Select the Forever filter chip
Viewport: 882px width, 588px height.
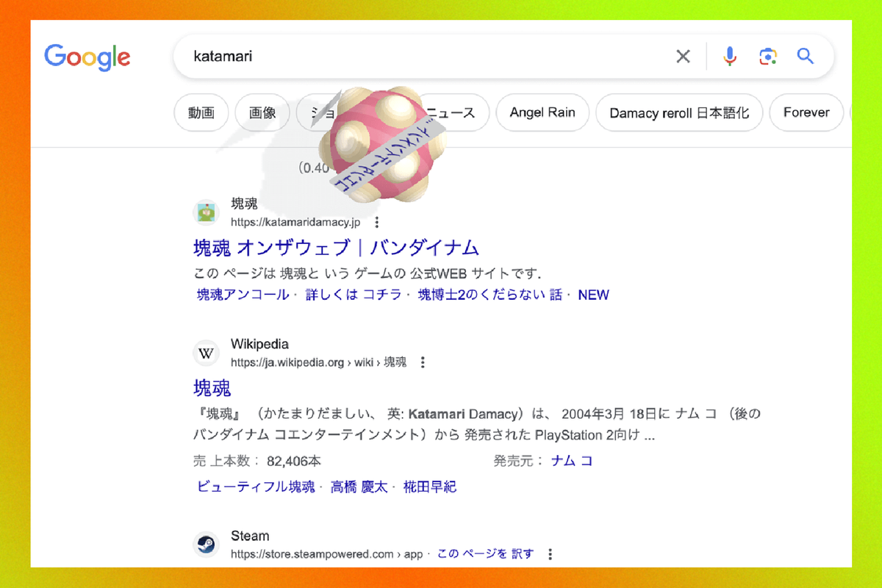pos(806,113)
